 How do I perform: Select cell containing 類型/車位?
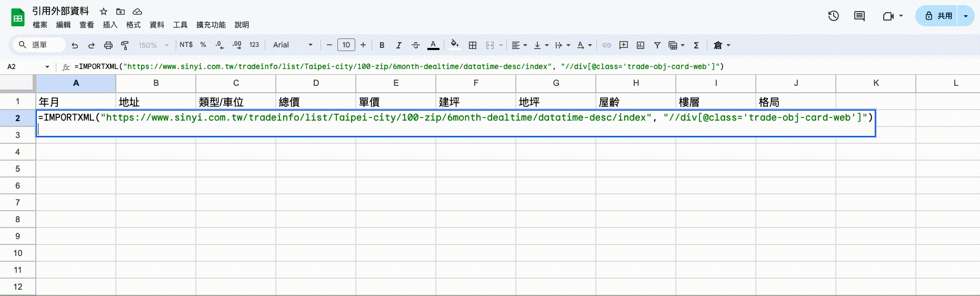coord(236,102)
